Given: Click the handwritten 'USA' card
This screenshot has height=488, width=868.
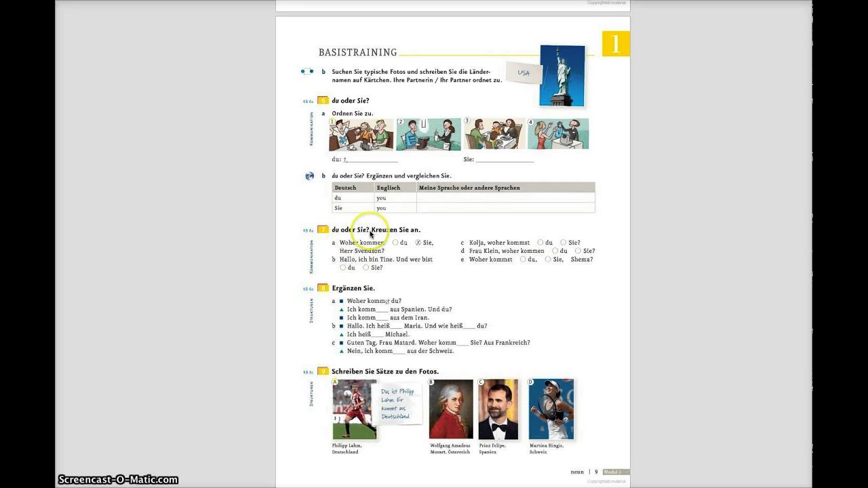Looking at the screenshot, I should 524,73.
